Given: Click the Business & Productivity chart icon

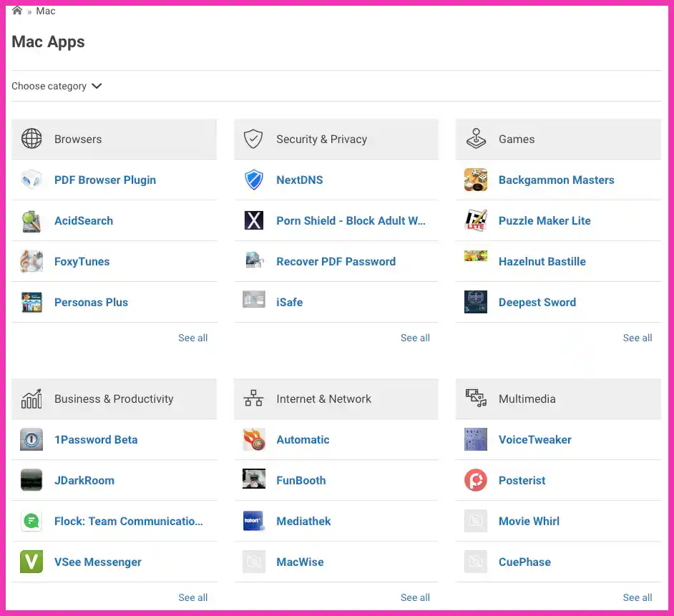Looking at the screenshot, I should (31, 399).
